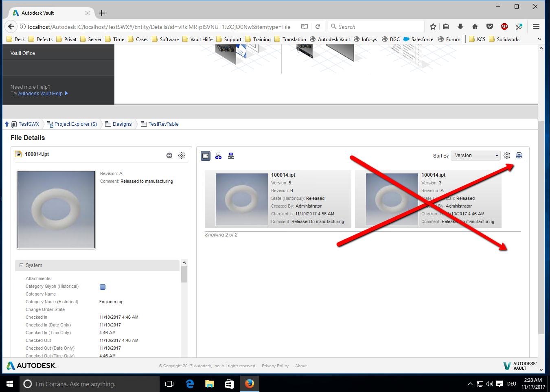Open the Sort By Version dropdown

[475, 155]
